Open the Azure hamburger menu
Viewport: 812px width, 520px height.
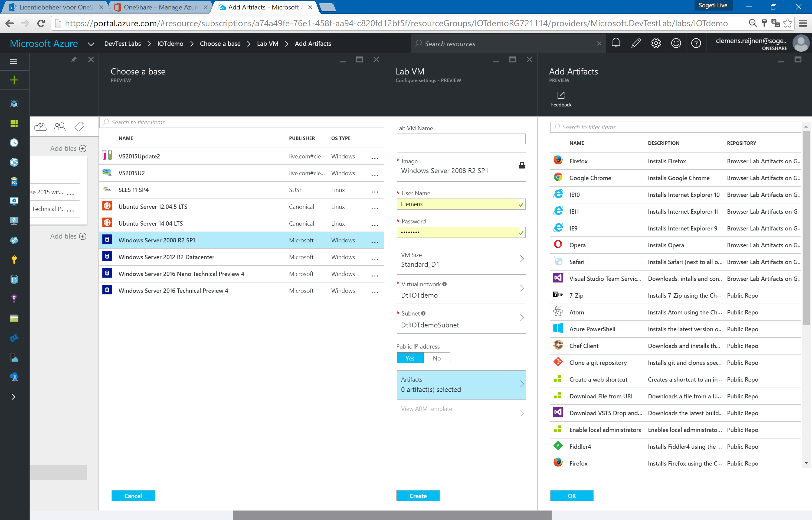click(x=14, y=61)
